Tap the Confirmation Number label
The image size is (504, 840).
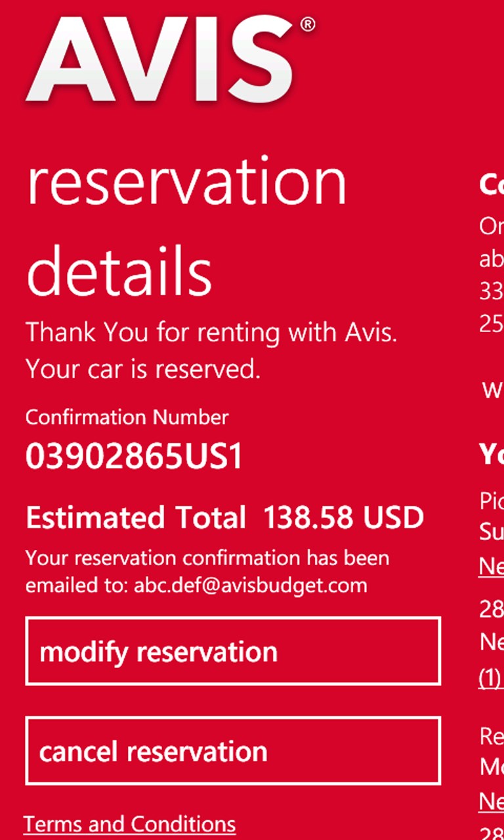(x=127, y=417)
